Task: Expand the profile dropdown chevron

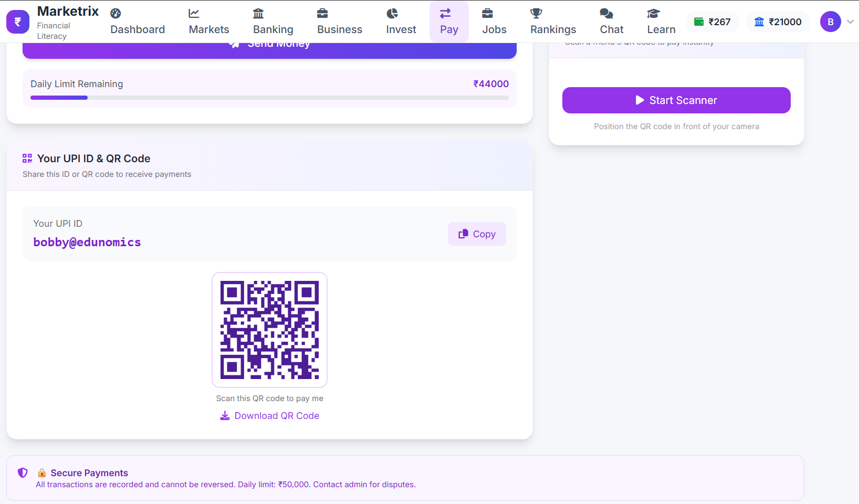Action: pyautogui.click(x=850, y=22)
